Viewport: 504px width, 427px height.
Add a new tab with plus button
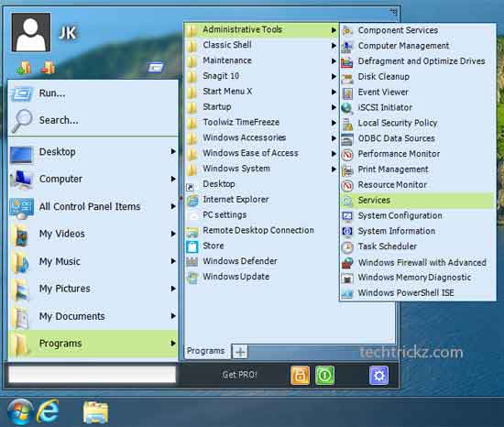[x=240, y=352]
